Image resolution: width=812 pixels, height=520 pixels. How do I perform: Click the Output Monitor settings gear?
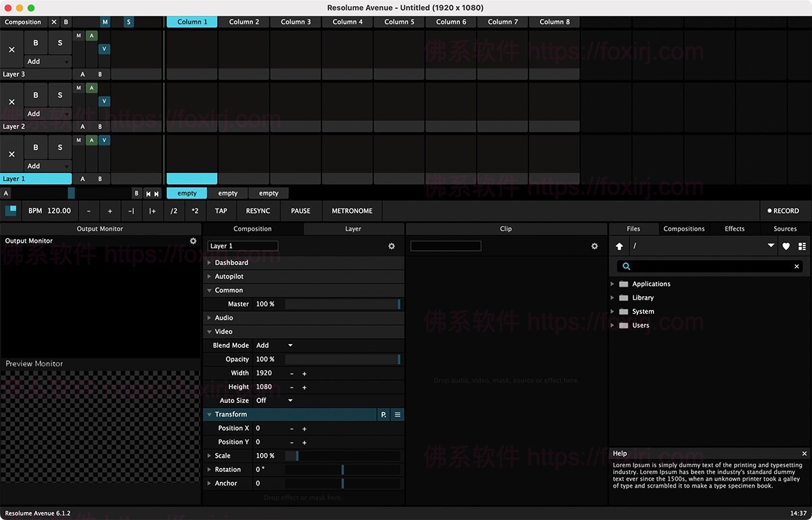(x=193, y=240)
